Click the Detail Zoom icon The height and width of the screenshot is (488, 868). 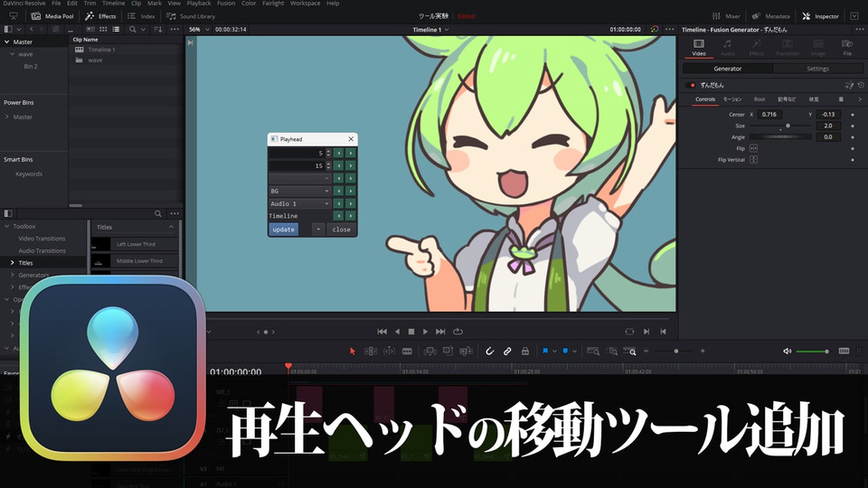point(612,351)
